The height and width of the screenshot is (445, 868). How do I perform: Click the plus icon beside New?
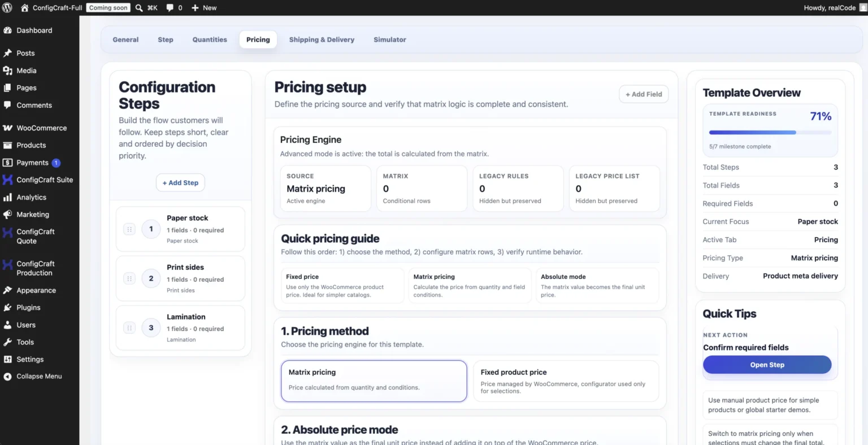[x=195, y=8]
